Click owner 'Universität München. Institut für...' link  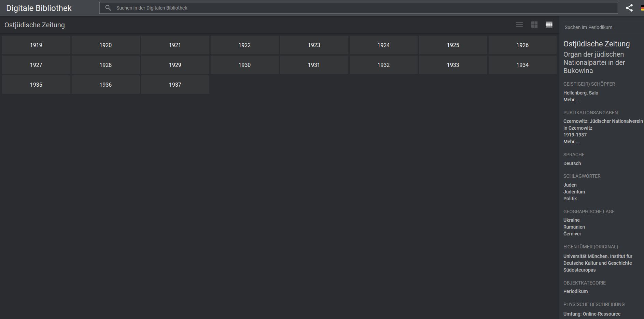tap(598, 263)
